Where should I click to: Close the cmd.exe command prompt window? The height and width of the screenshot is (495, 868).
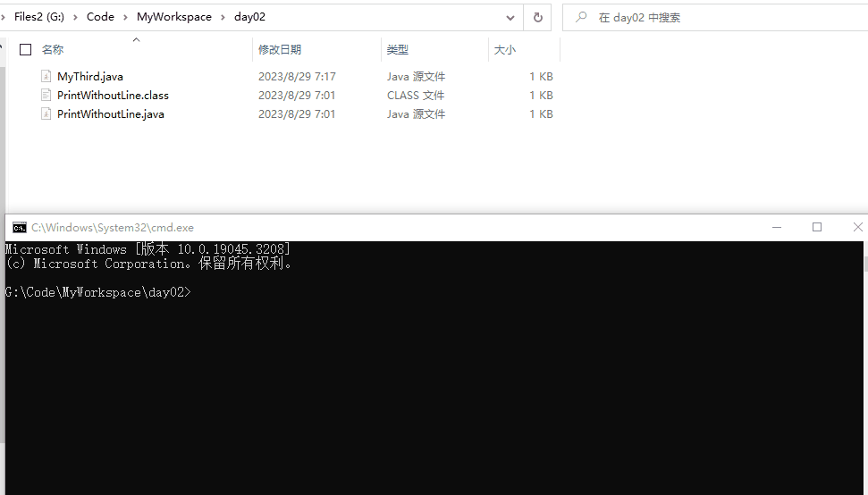[857, 228]
